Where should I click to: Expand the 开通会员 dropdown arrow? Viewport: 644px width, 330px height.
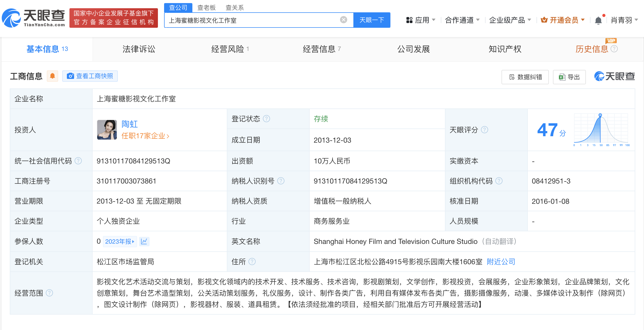tap(583, 20)
